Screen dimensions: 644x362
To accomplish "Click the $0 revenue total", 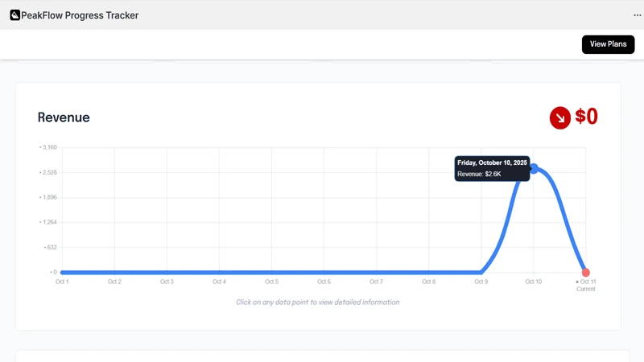I will [x=586, y=117].
